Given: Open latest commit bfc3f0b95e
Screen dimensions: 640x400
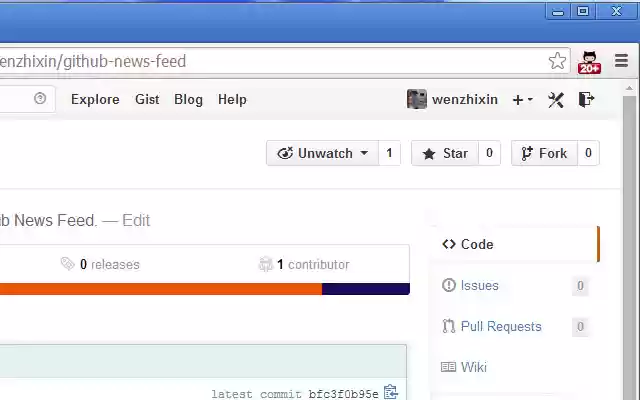Looking at the screenshot, I should pos(343,394).
